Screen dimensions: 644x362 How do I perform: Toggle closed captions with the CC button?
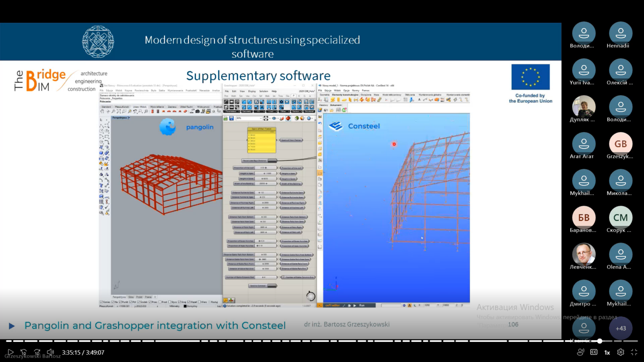594,352
